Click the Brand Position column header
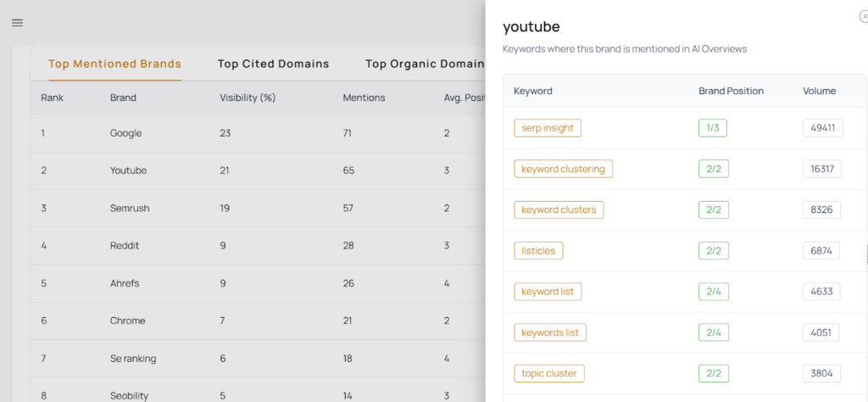The image size is (868, 402). point(731,91)
